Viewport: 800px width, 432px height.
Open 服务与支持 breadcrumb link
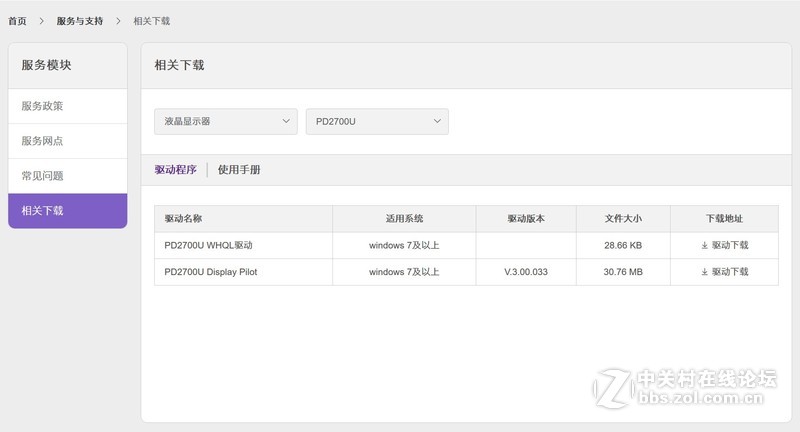click(x=80, y=21)
